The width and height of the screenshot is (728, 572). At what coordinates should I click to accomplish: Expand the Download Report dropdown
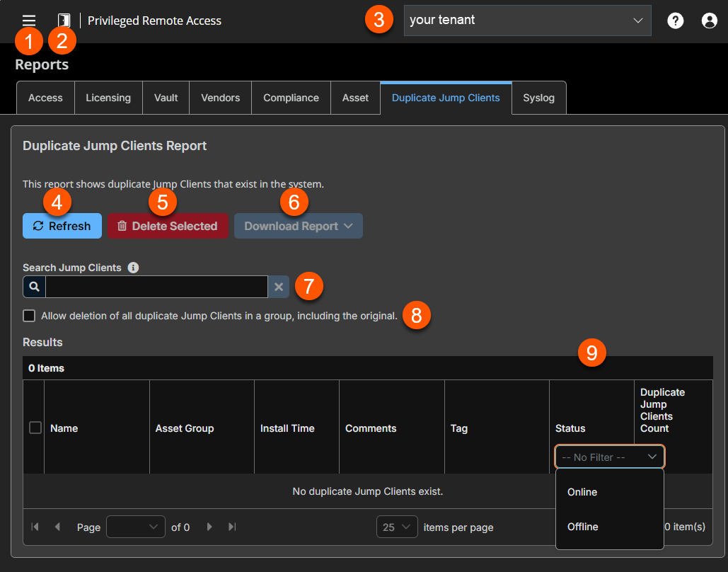coord(298,226)
